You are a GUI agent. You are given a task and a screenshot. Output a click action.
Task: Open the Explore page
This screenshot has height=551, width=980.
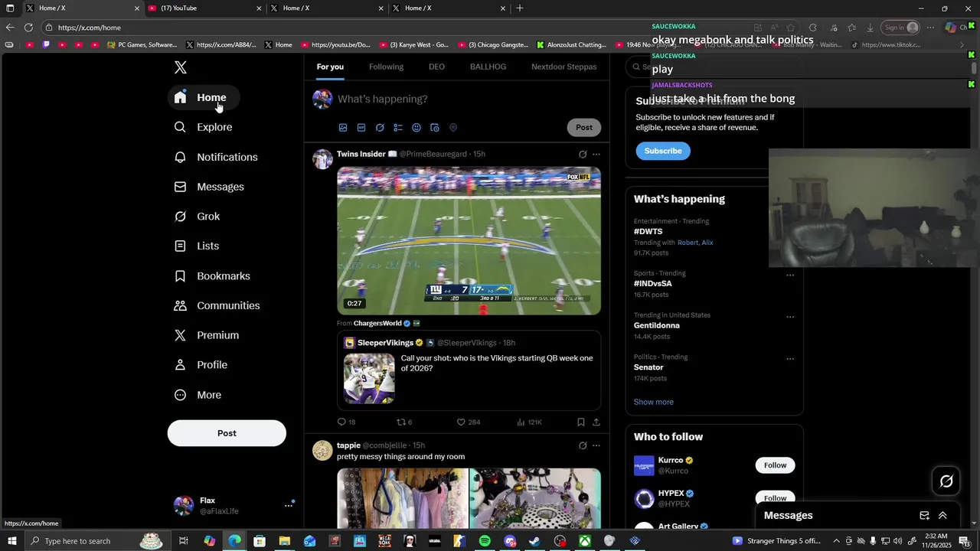point(203,127)
